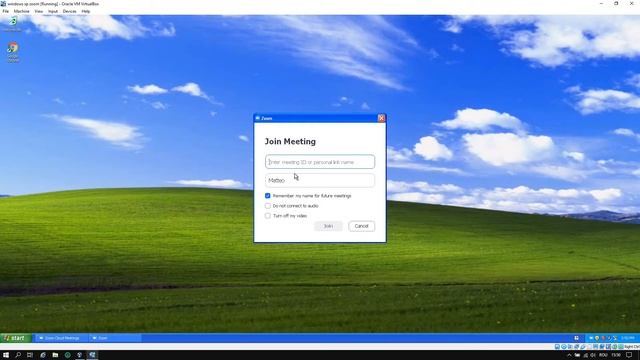Click the VirtualBox title bar app icon
The height and width of the screenshot is (360, 640).
click(x=3, y=4)
